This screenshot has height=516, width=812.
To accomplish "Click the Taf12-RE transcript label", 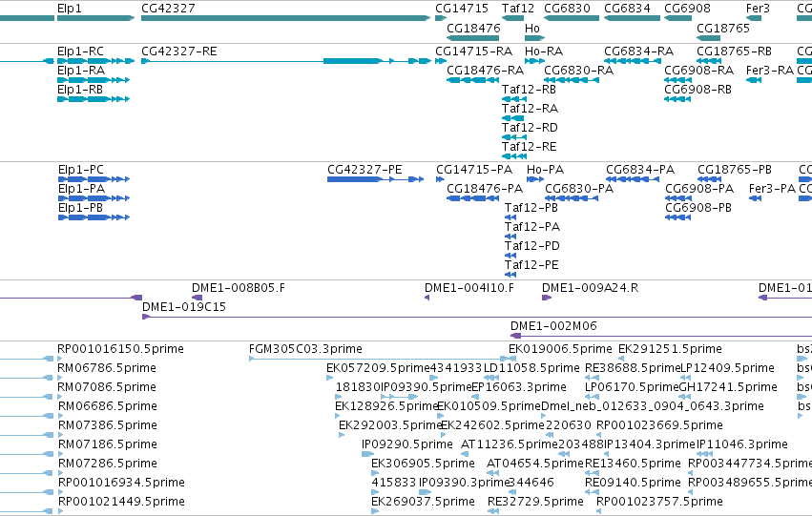I will pos(530,147).
